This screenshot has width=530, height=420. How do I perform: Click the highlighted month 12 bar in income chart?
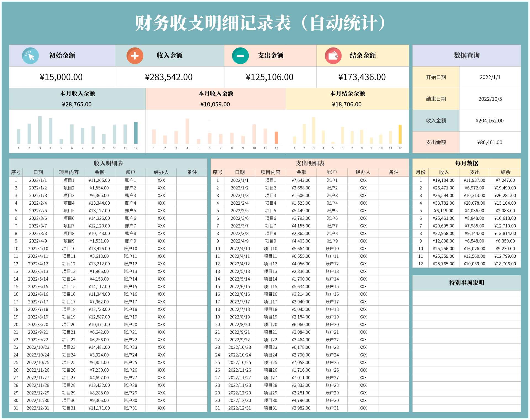[x=136, y=133]
